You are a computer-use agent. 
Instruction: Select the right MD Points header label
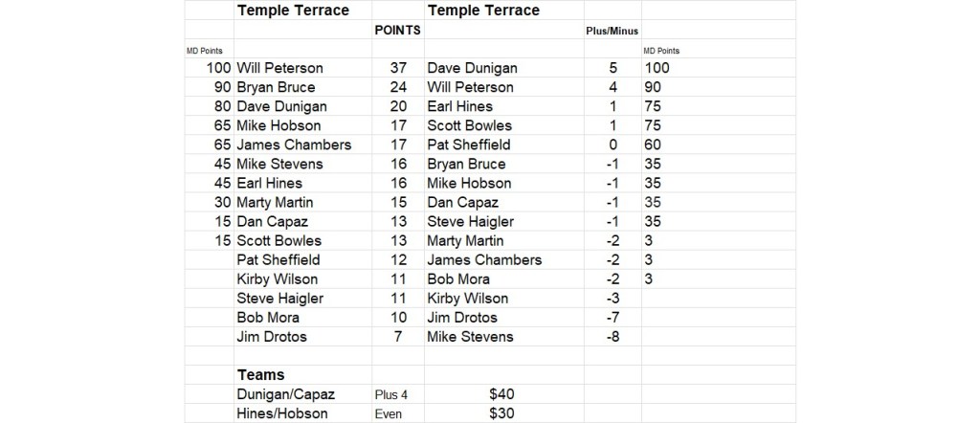(662, 51)
